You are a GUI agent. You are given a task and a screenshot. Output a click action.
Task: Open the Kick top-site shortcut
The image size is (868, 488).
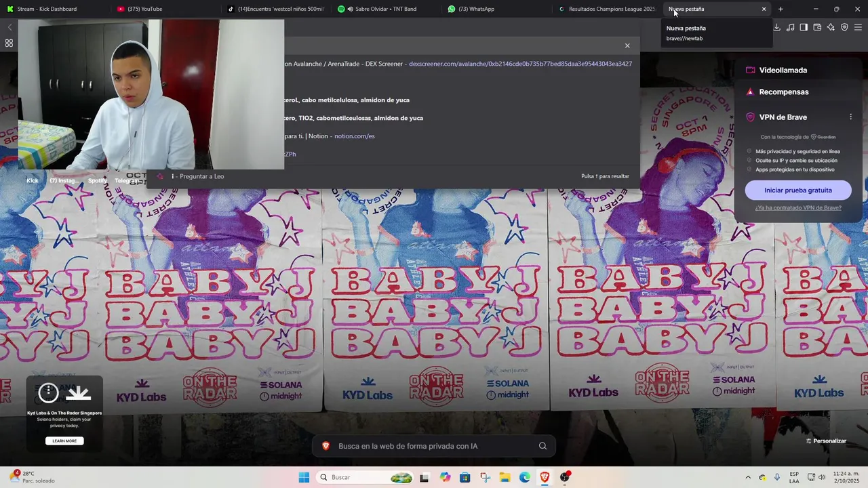tap(32, 180)
